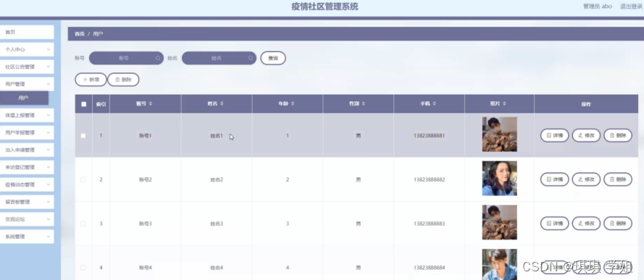Image resolution: width=644 pixels, height=280 pixels.
Task: Check the checkbox for row 账号2
Action: 83,179
